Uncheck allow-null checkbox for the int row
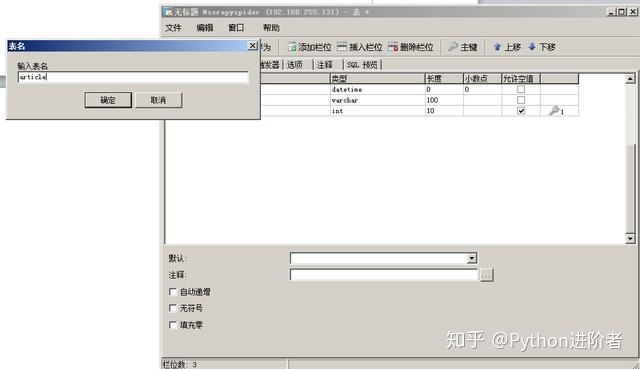The height and width of the screenshot is (369, 640). pyautogui.click(x=521, y=111)
